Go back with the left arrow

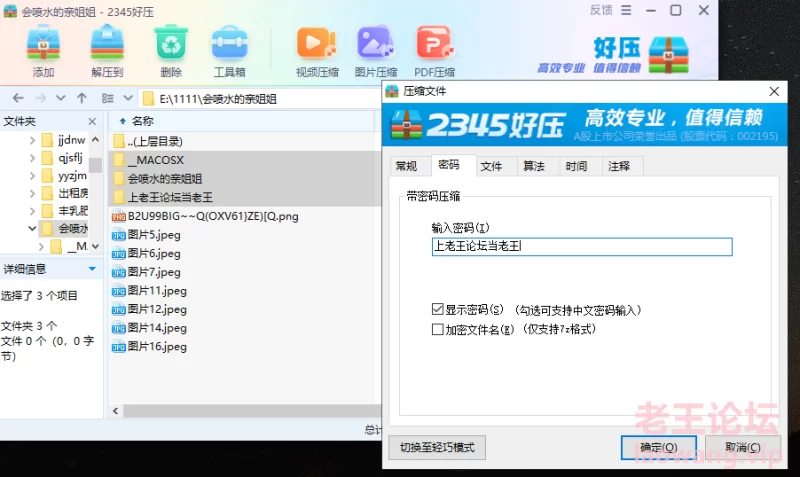coord(18,98)
